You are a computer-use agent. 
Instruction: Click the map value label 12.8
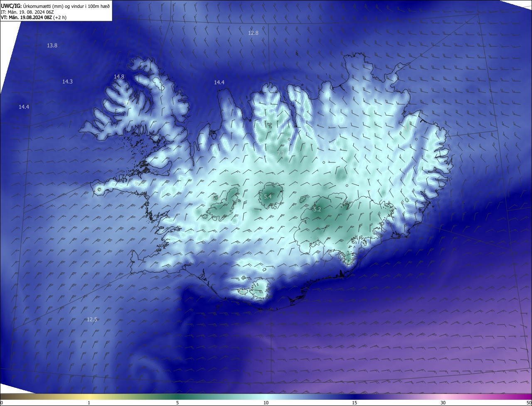tap(253, 33)
